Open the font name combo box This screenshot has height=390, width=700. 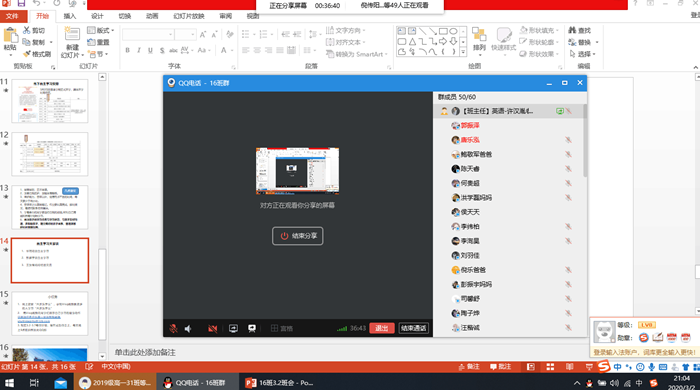coord(148,34)
